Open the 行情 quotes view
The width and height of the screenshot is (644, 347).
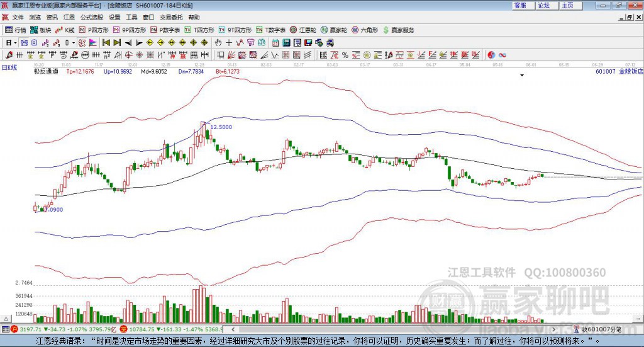point(16,30)
